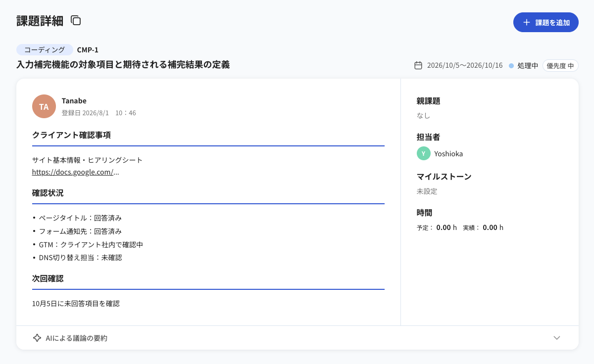Click text サイト基本情報・ヒアリングシート
Image resolution: width=594 pixels, height=364 pixels.
[x=87, y=160]
